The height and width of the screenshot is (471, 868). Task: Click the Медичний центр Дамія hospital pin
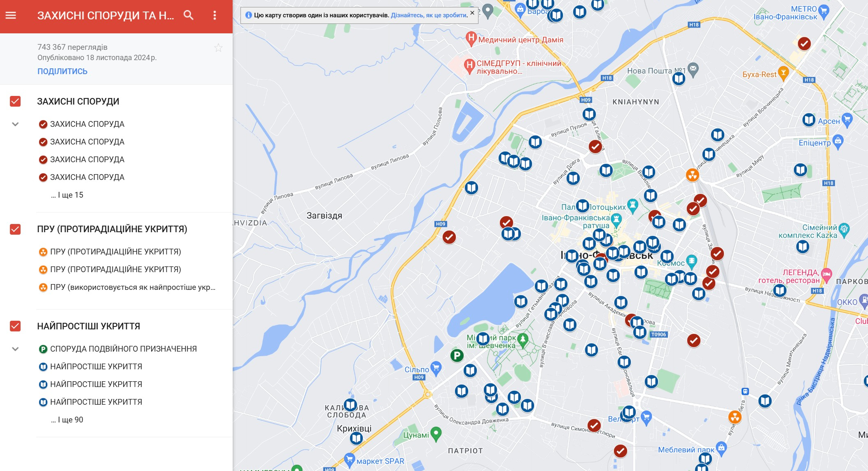[x=471, y=38]
